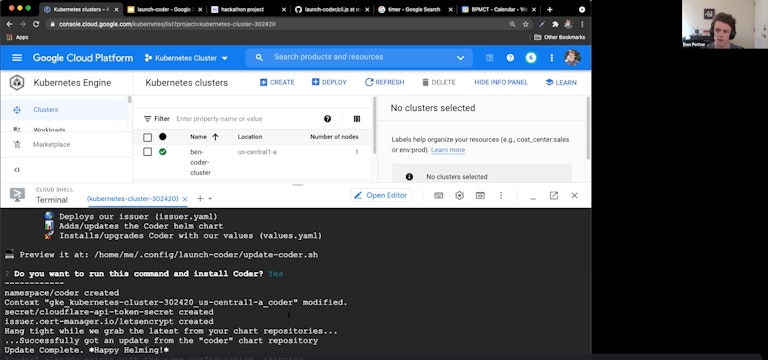The image size is (768, 360).
Task: Open the Kubernetes Cluster project dropdown
Action: coord(187,58)
